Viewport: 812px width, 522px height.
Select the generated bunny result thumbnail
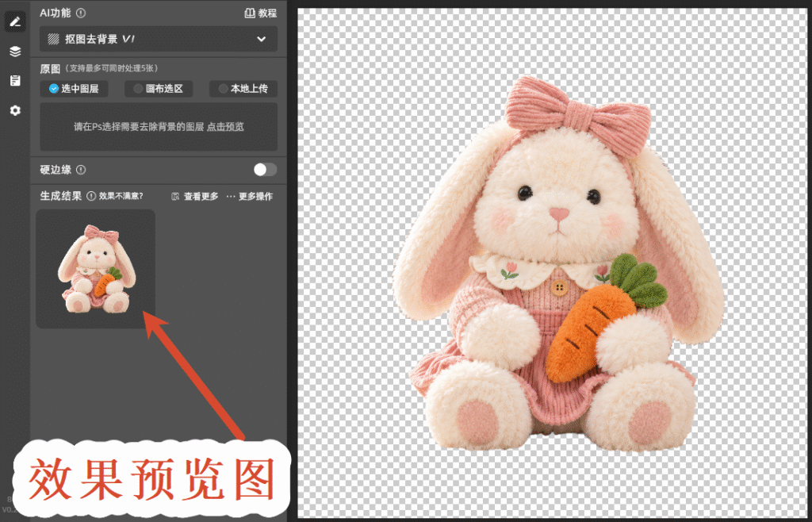[x=95, y=269]
